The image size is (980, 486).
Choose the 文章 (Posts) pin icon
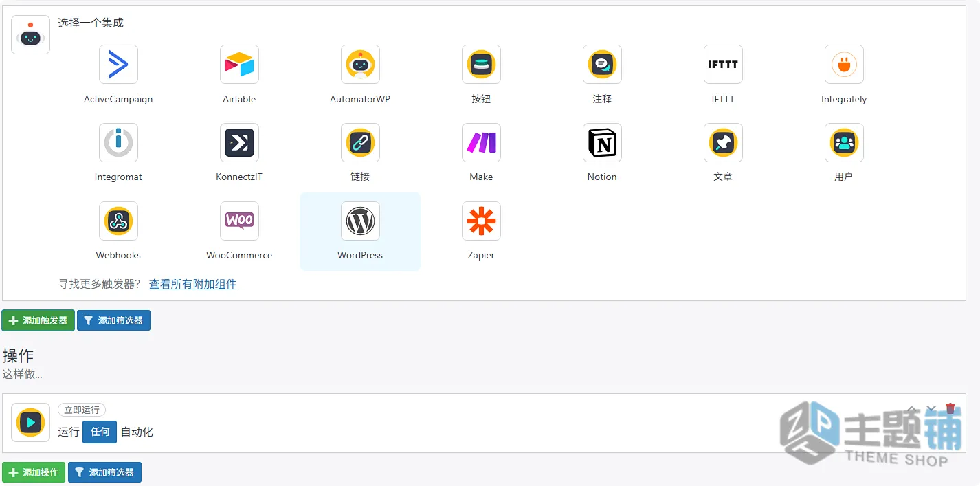click(723, 142)
